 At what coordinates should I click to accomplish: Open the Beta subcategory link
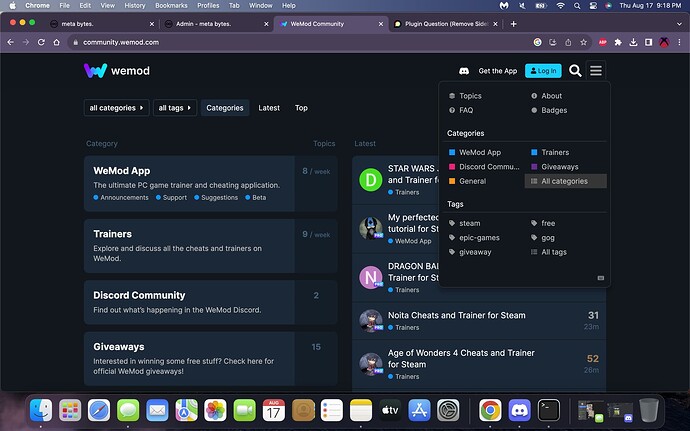pyautogui.click(x=256, y=198)
